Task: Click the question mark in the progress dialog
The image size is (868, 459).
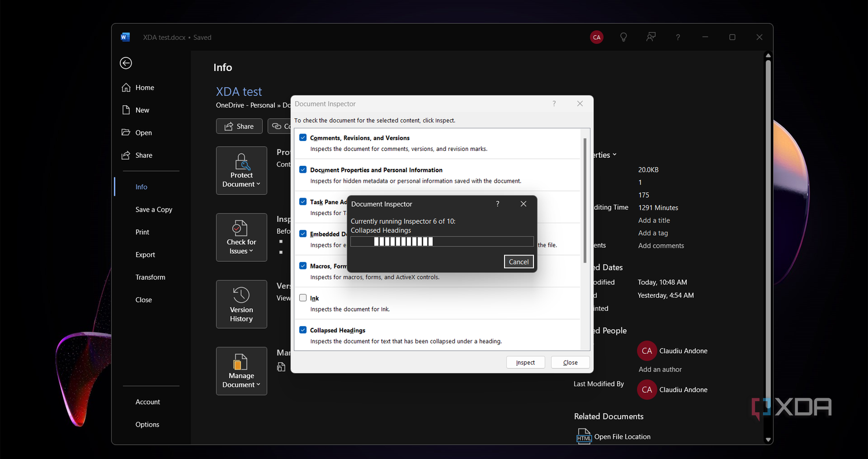Action: point(498,204)
